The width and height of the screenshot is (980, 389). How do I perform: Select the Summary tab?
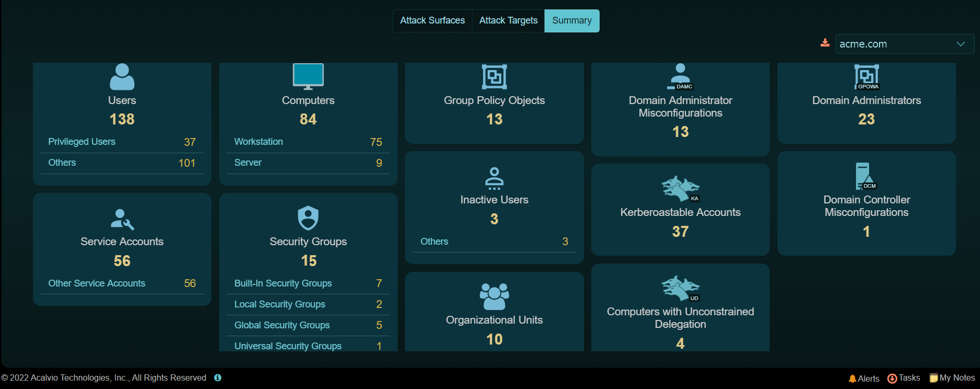click(x=571, y=21)
